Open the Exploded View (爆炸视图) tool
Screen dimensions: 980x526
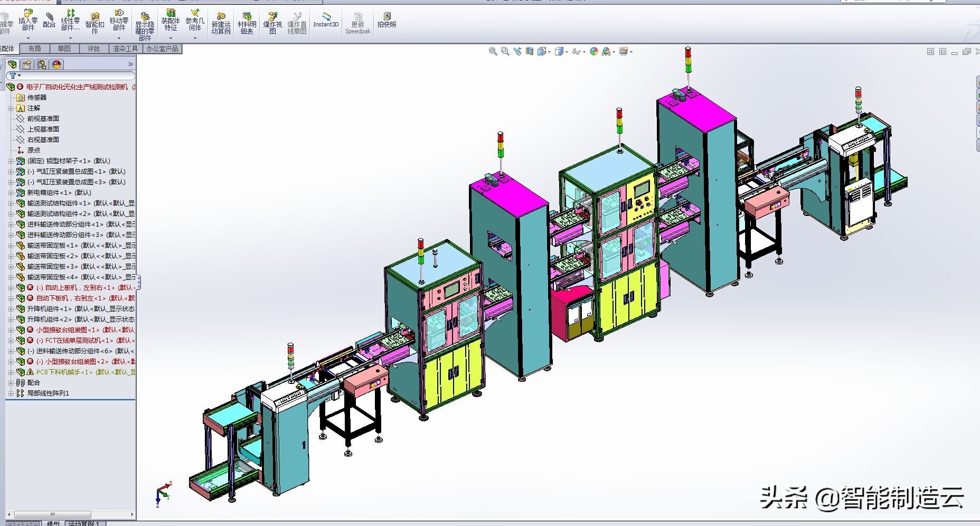click(x=272, y=23)
